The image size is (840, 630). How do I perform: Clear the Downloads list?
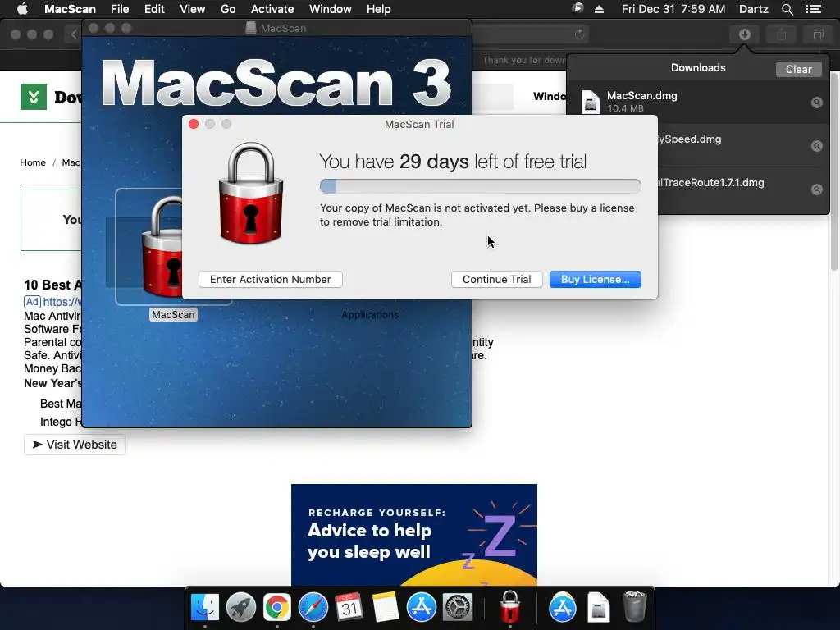[798, 69]
